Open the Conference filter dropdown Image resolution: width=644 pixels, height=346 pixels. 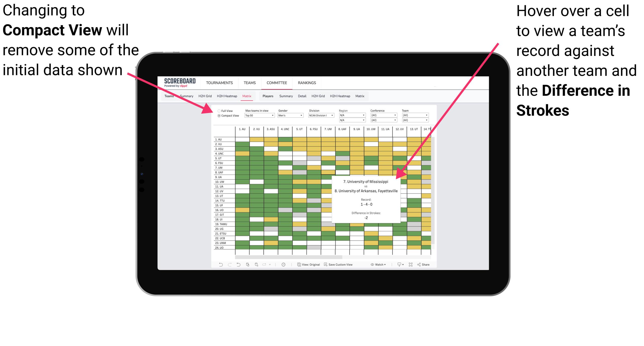[393, 115]
